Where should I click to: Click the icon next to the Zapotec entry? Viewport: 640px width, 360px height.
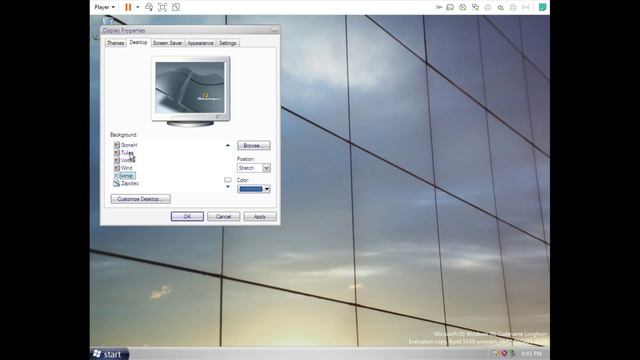[116, 183]
